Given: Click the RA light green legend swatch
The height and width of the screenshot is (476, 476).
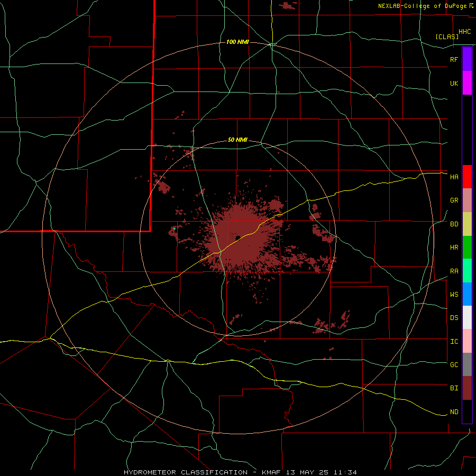Looking at the screenshot, I should [x=467, y=271].
